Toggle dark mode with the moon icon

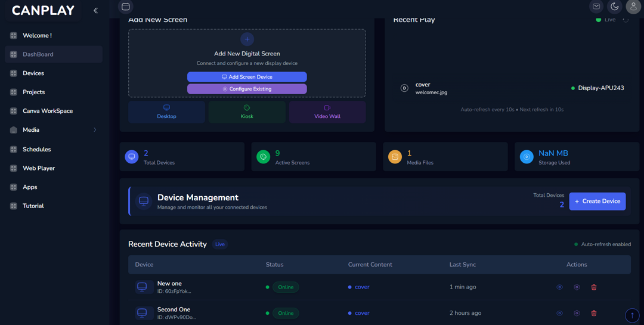click(x=614, y=7)
